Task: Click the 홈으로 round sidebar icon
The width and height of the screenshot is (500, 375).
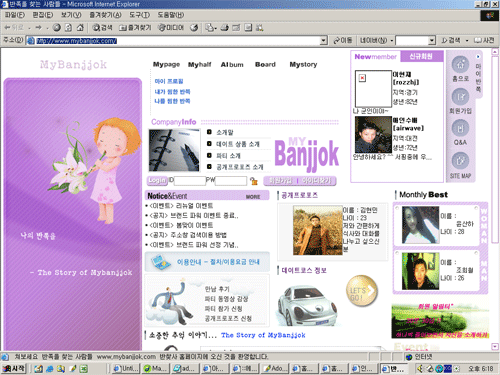Action: click(x=460, y=64)
